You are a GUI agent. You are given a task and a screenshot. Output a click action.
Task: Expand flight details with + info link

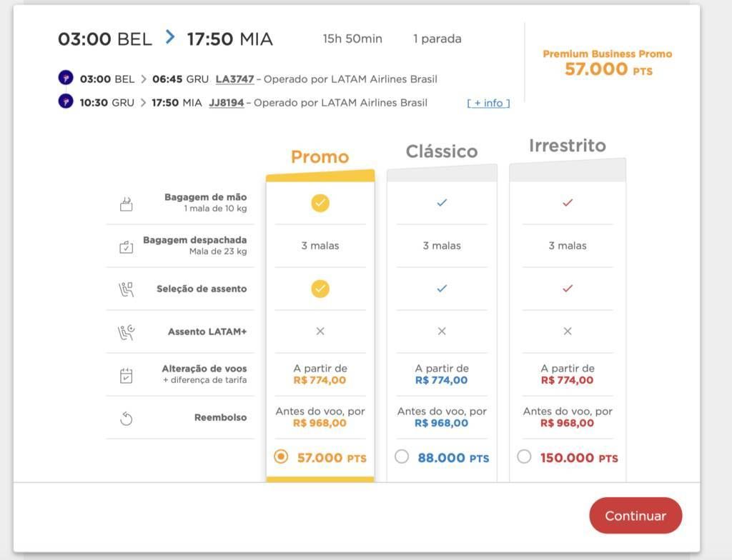point(488,103)
